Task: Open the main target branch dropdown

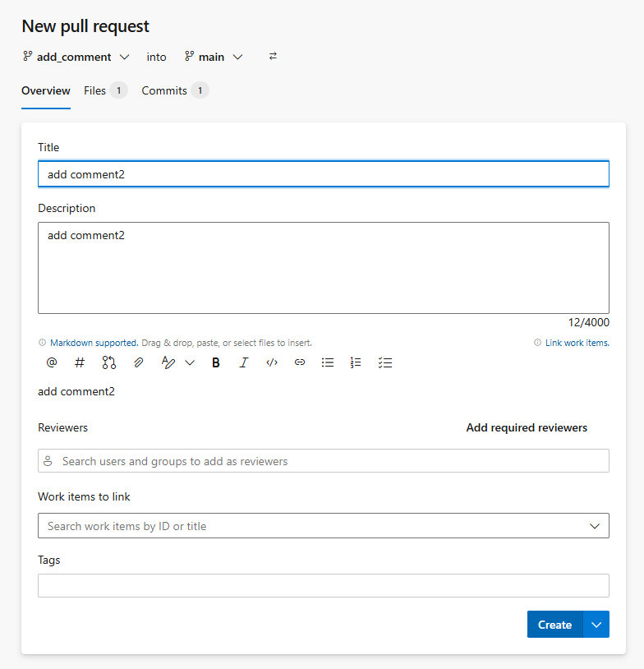Action: pyautogui.click(x=214, y=57)
